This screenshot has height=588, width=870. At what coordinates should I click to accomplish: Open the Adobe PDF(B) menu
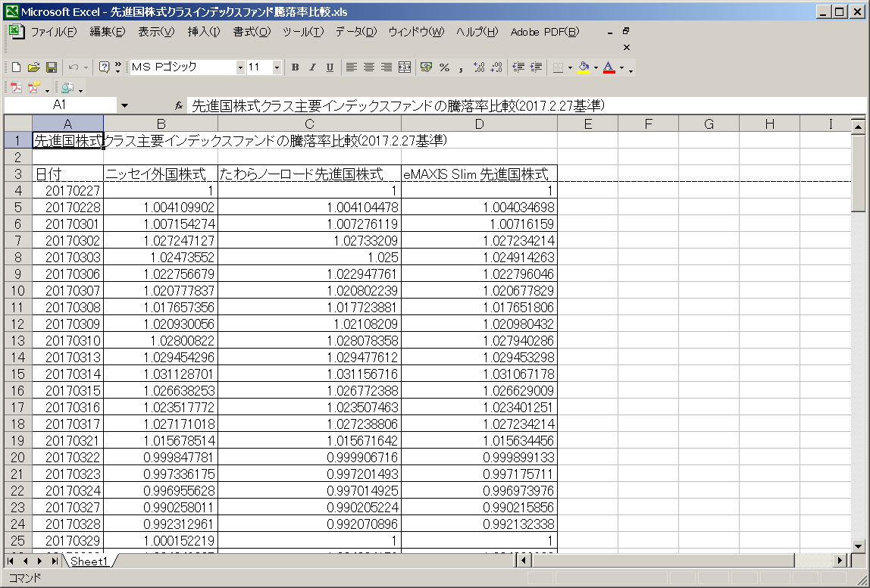coord(544,32)
